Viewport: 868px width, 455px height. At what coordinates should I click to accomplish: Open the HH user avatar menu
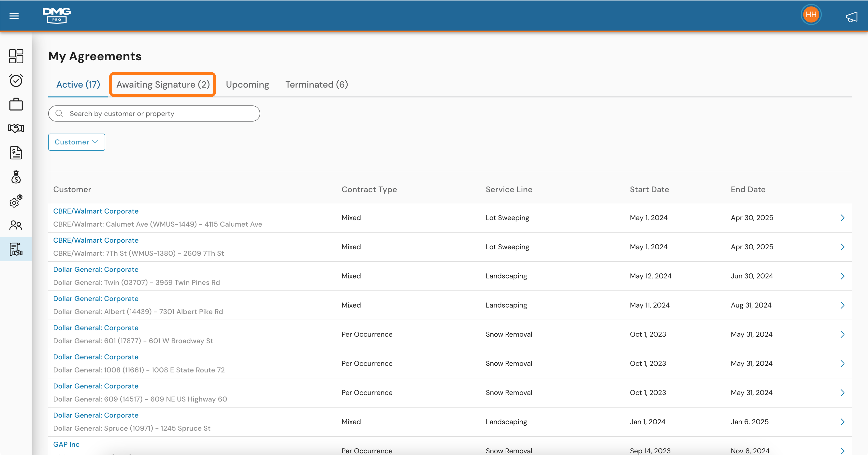(811, 14)
